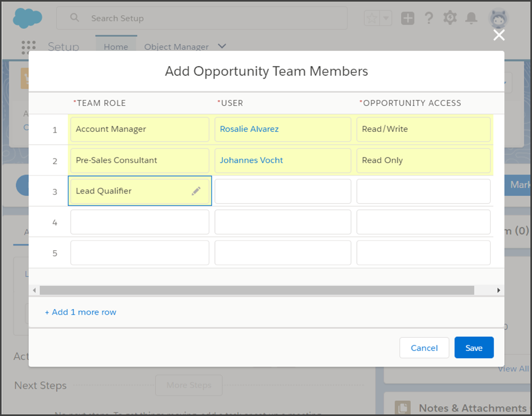Open the notifications bell icon
Image resolution: width=532 pixels, height=416 pixels.
(471, 18)
